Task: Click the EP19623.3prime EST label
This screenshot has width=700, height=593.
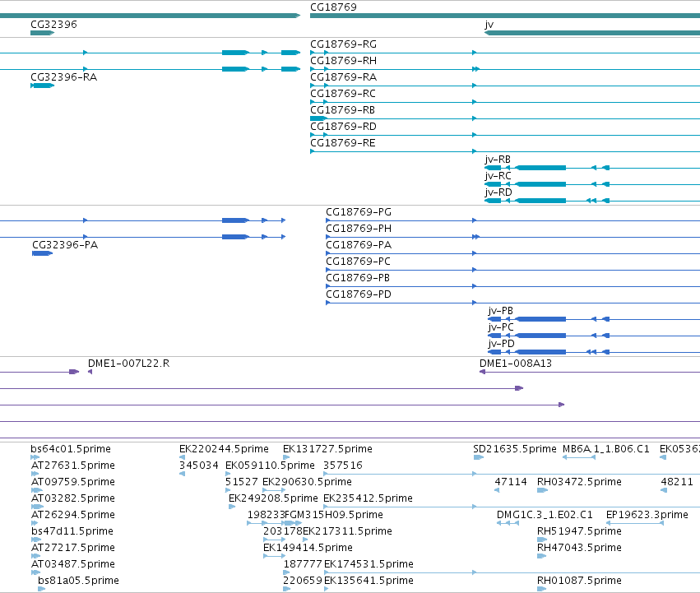Action: [x=647, y=516]
